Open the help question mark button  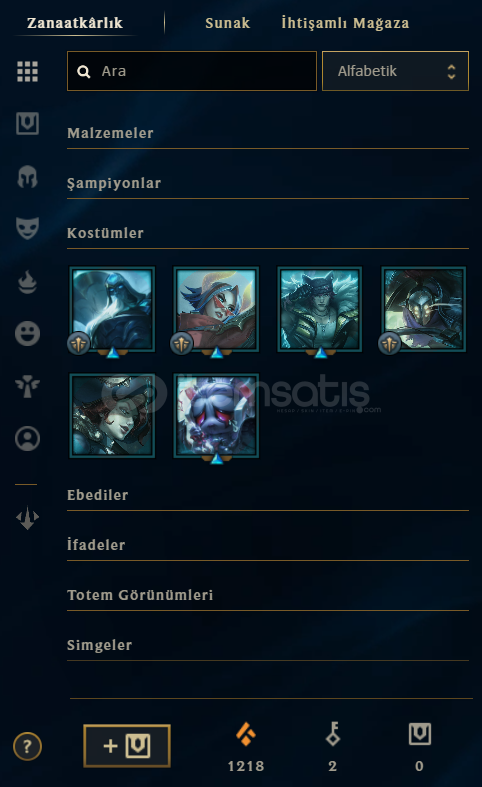pos(27,746)
